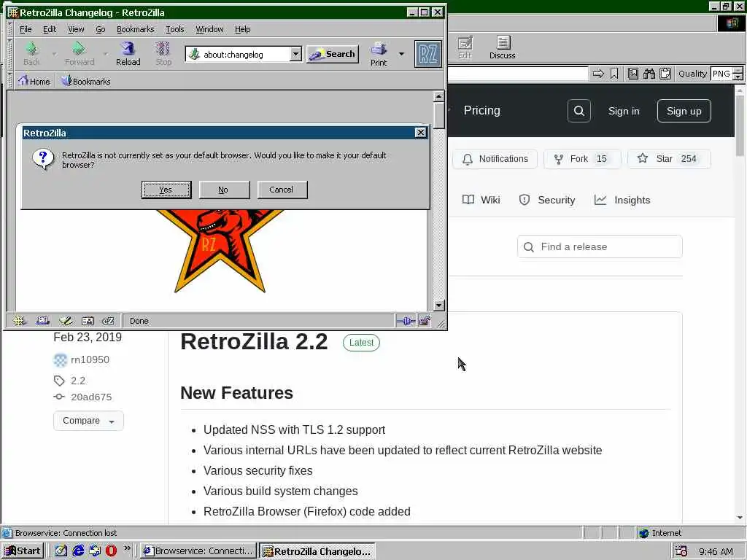Open Address Book icon in RetroZilla status bar
Viewport: 747px width, 560px height.
[88, 321]
